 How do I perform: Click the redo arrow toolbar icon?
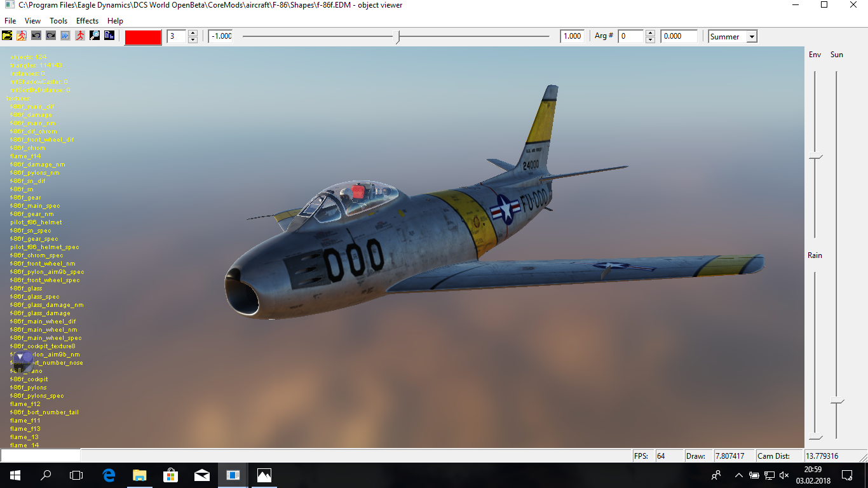51,36
